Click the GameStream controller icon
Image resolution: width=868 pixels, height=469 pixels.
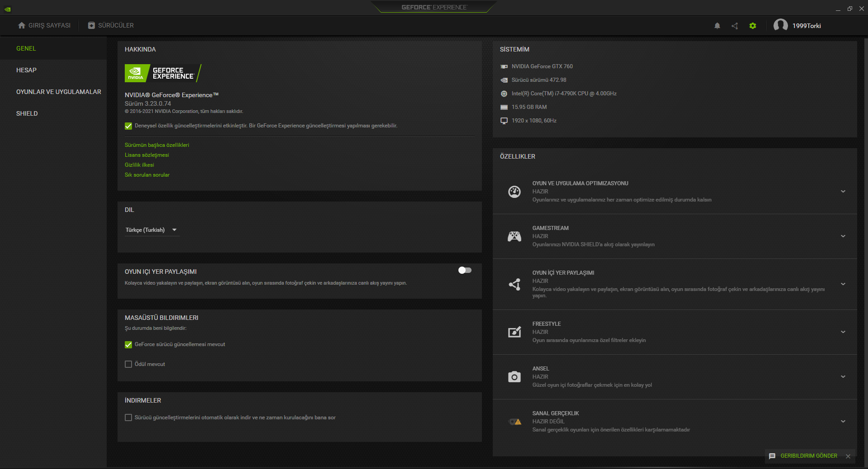pyautogui.click(x=514, y=236)
